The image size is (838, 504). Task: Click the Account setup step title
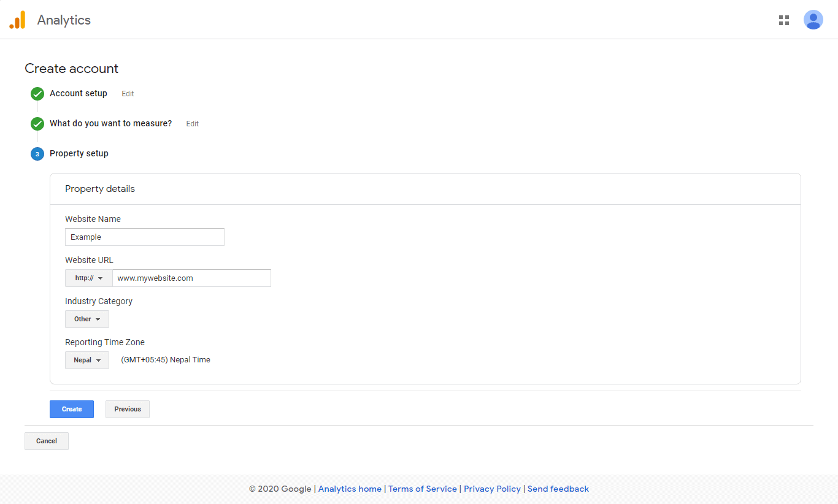coord(79,93)
